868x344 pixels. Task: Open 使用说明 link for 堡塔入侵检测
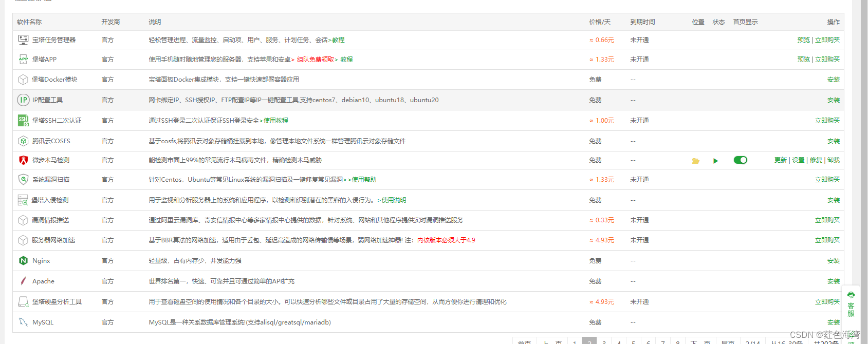tap(394, 200)
